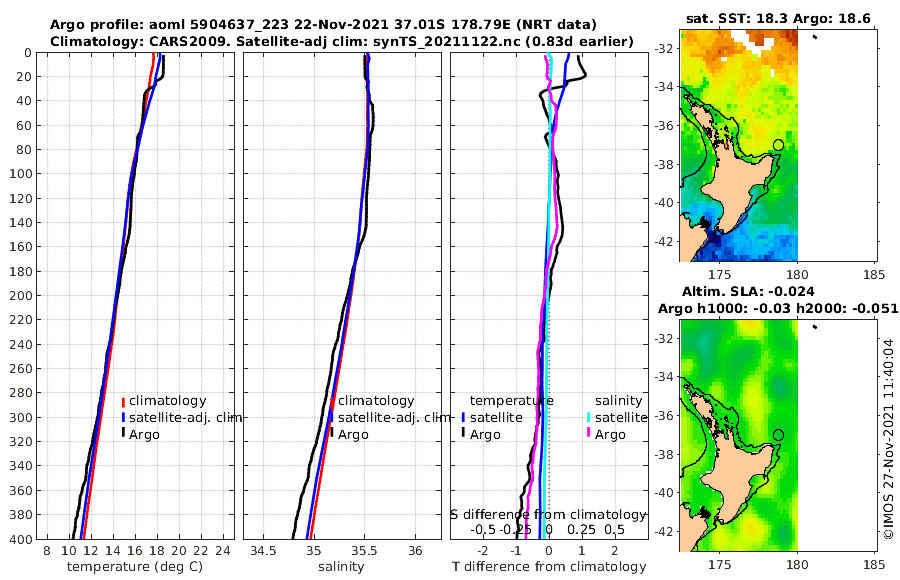Click temperature axis tick label 16
The width and height of the screenshot is (900, 580).
135,551
